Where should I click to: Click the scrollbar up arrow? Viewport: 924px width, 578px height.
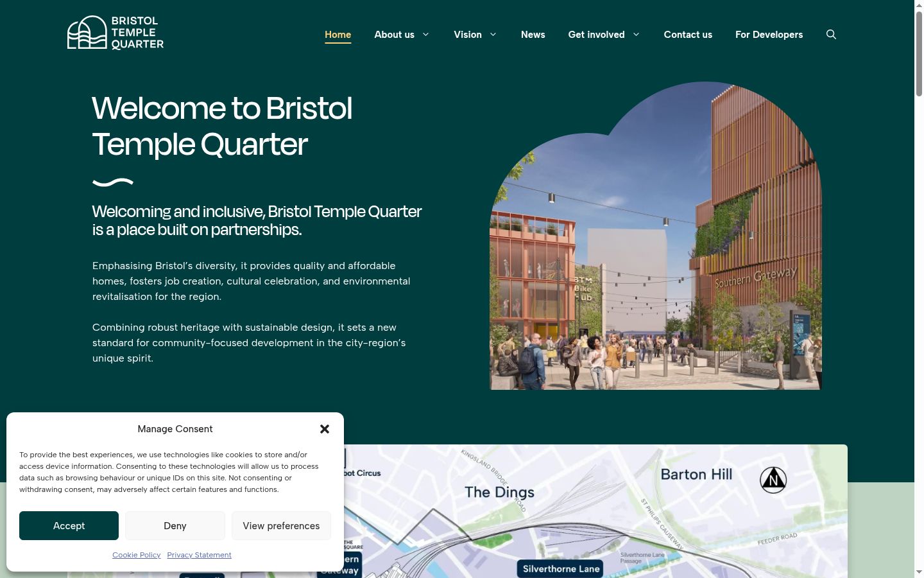[x=919, y=5]
